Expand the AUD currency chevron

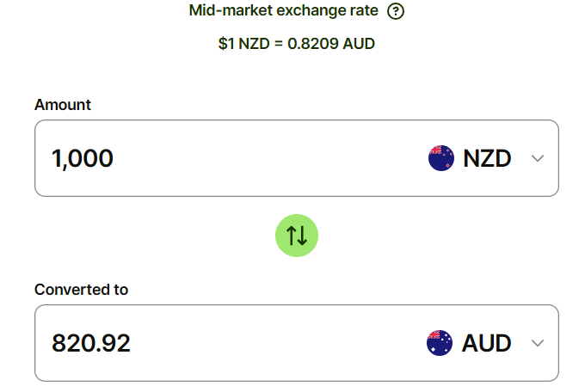coord(539,343)
